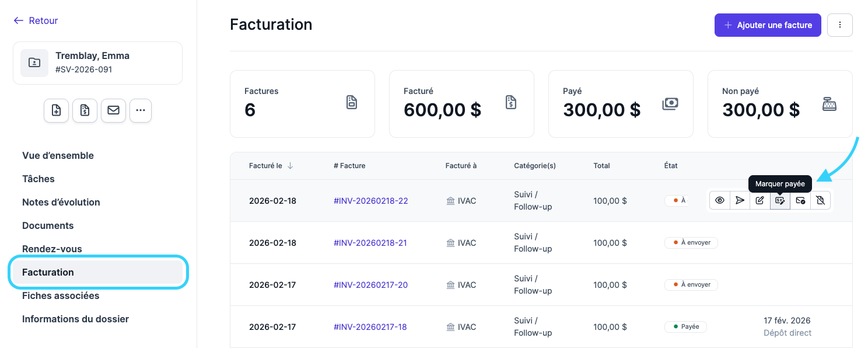Open the vertical ellipsis menu beside Ajouter
This screenshot has height=348, width=868.
pyautogui.click(x=840, y=25)
